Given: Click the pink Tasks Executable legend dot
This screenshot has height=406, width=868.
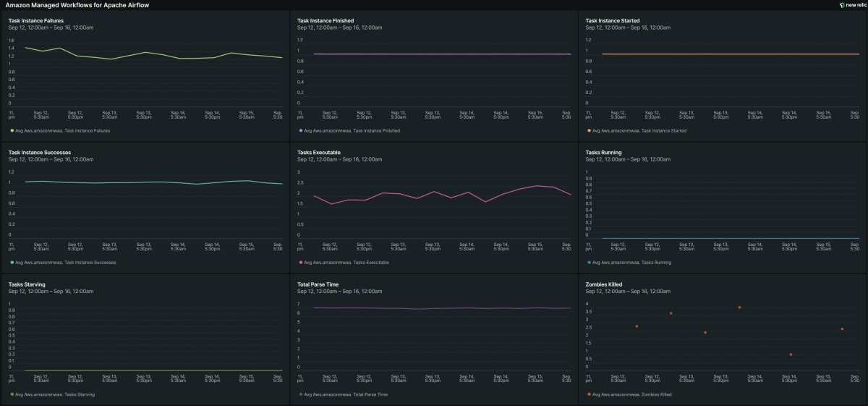Looking at the screenshot, I should [300, 263].
